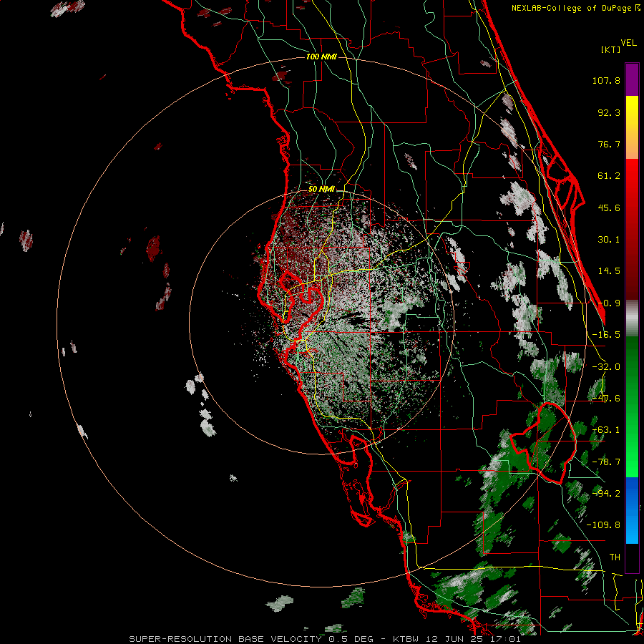This screenshot has width=644, height=644.
Task: Select the -78.7 value on velocity scale
Action: (606, 462)
